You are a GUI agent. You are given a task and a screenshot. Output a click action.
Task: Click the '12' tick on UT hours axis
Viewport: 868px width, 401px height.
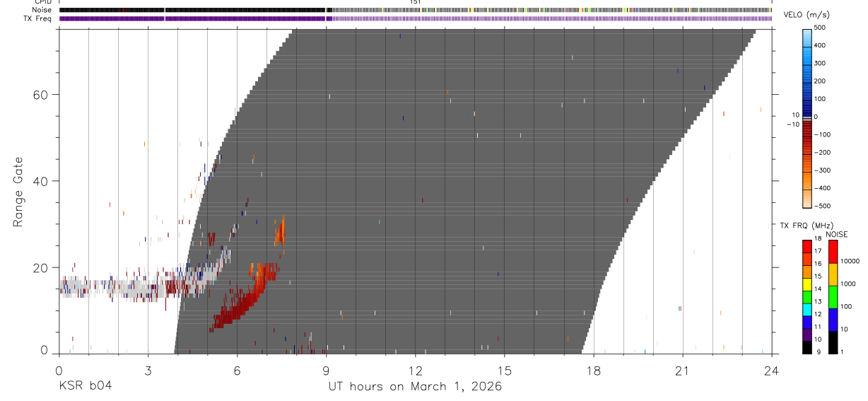(415, 371)
